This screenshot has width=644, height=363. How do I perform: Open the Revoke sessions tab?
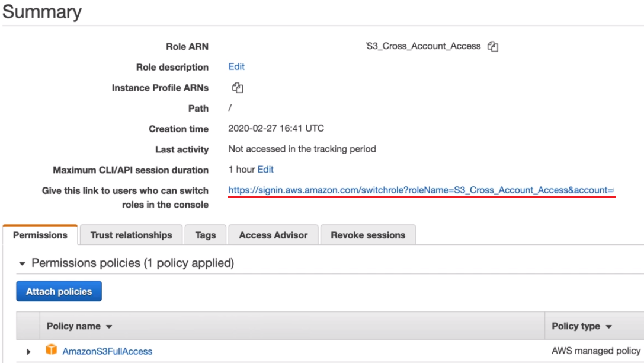coord(368,235)
